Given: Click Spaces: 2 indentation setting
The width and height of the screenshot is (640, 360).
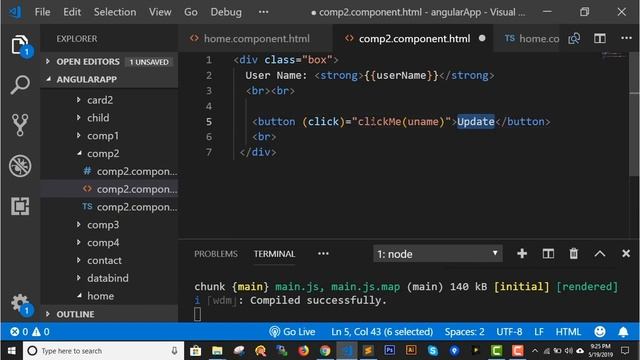Looking at the screenshot, I should click(464, 331).
